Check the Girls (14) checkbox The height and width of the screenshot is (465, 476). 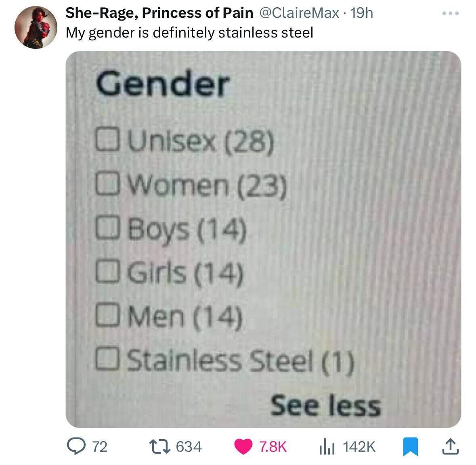click(x=108, y=272)
